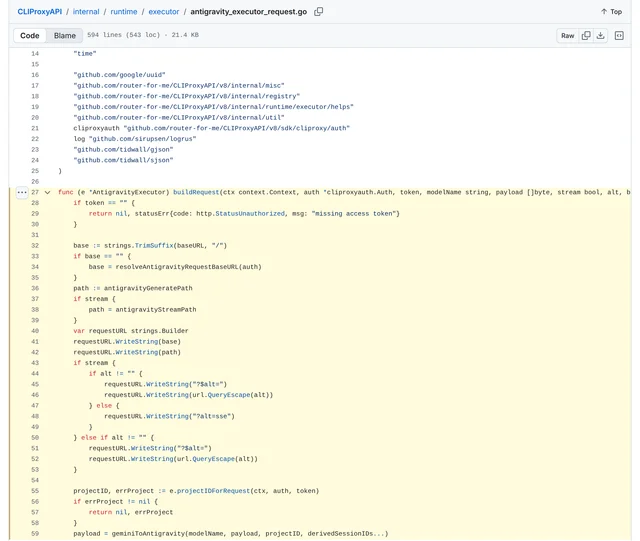This screenshot has width=640, height=541.
Task: Open the three-dot menu at line 27
Action: pos(22,192)
